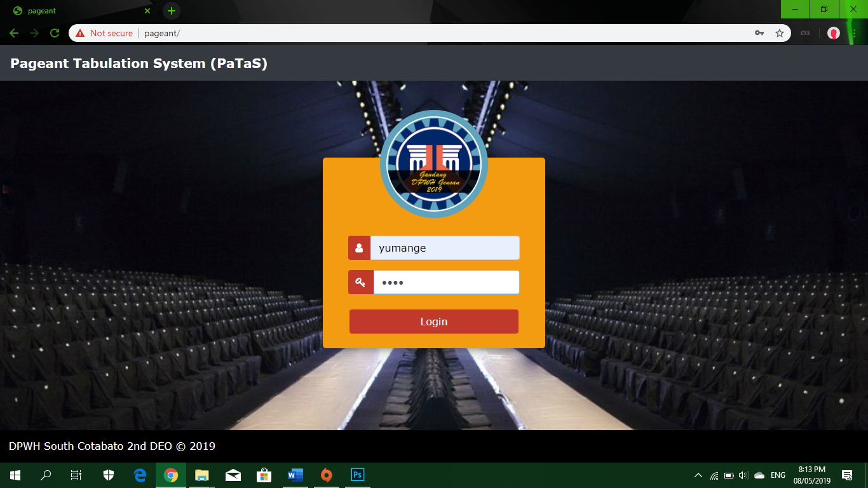Click the Not secure site warning

tap(104, 33)
